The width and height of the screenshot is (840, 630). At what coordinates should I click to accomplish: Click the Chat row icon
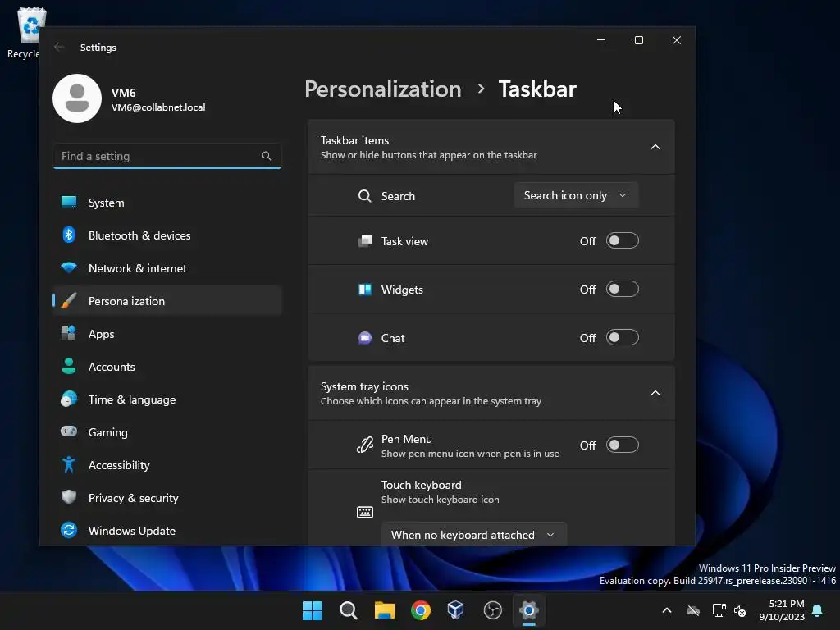[365, 338]
